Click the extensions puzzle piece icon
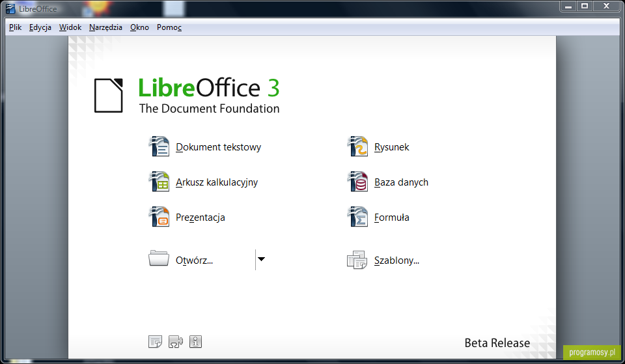This screenshot has width=625, height=364. (x=176, y=342)
